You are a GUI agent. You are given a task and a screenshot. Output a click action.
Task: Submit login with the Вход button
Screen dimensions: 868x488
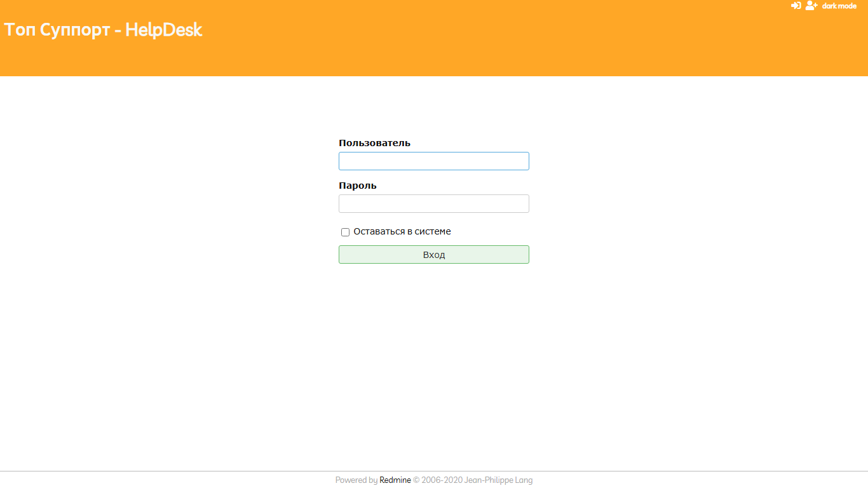[434, 254]
